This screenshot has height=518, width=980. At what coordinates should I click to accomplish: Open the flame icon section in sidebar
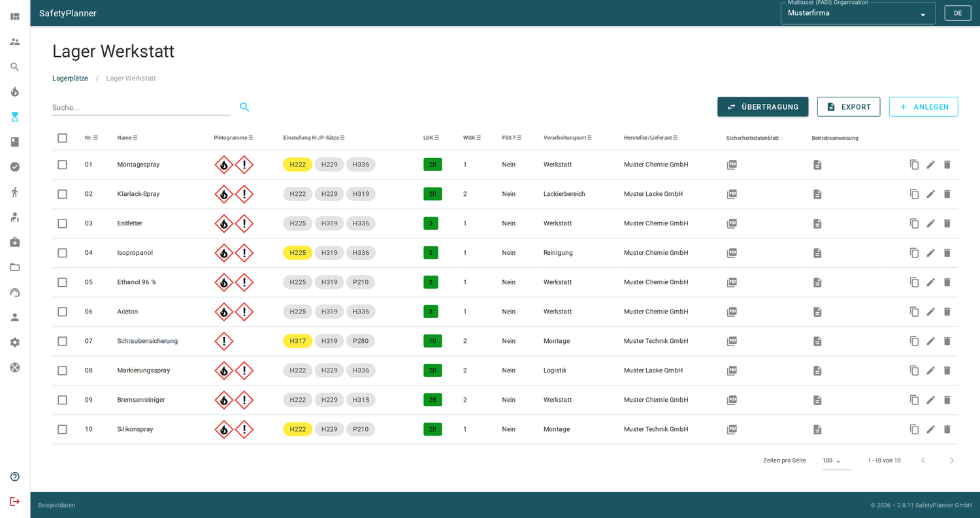click(15, 91)
